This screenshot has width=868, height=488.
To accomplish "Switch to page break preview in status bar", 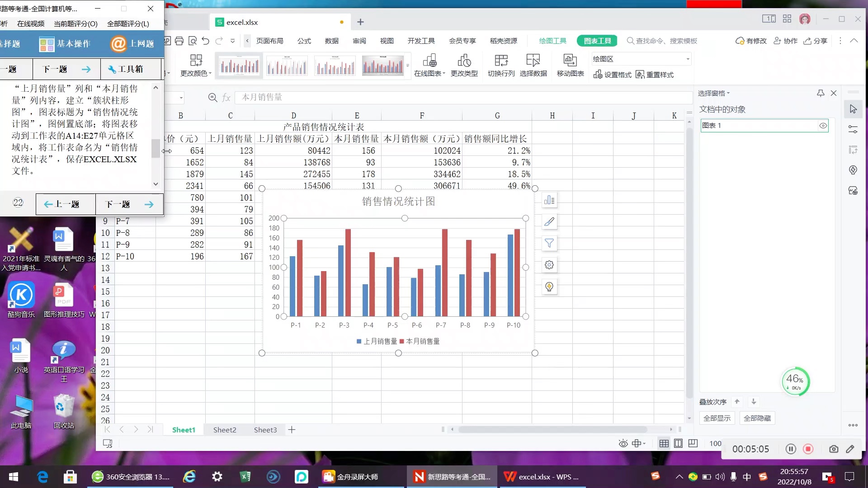I will [678, 444].
